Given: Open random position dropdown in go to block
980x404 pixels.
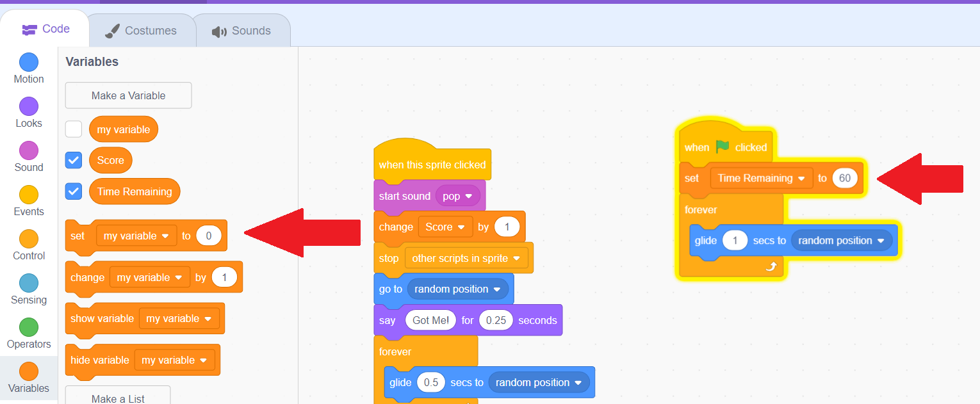Looking at the screenshot, I should tap(457, 289).
